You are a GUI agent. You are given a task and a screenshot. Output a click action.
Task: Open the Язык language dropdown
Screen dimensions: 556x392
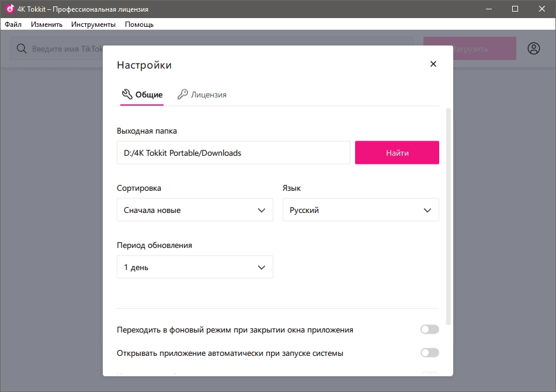click(360, 210)
